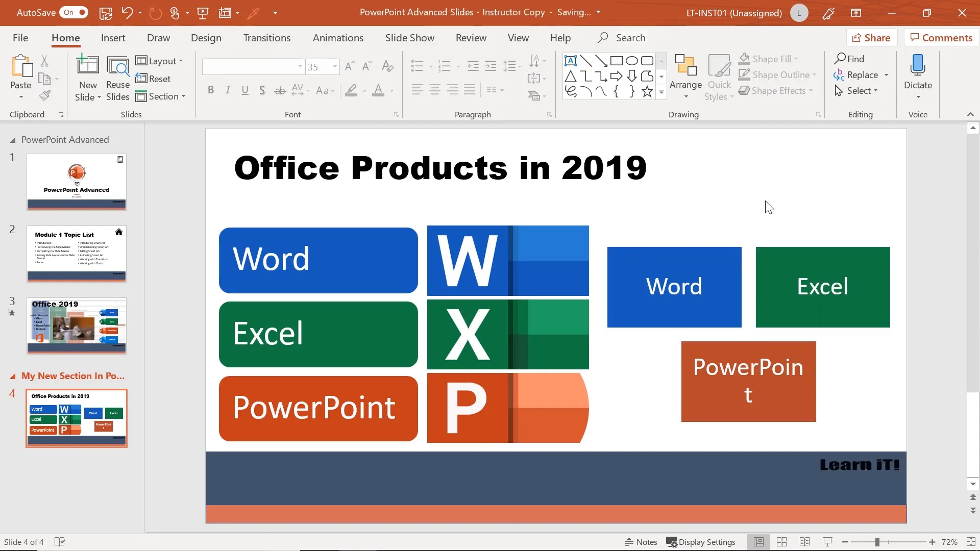This screenshot has height=551, width=980.
Task: Click the Start From Beginning presentation icon
Action: click(x=203, y=13)
